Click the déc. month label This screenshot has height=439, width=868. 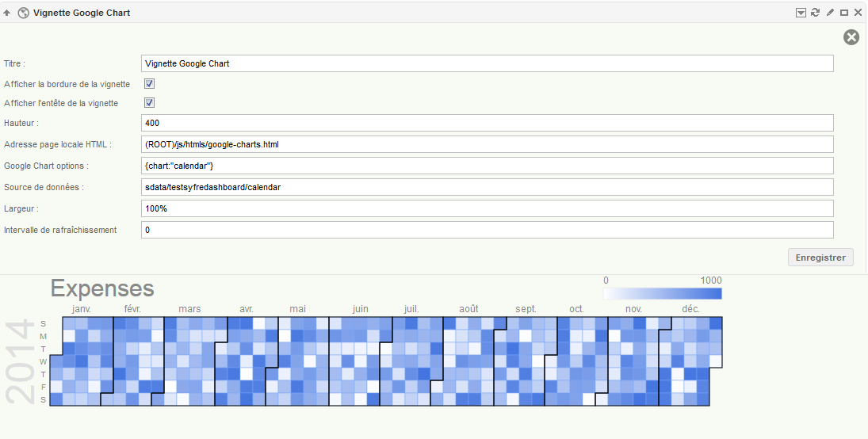[x=690, y=309]
